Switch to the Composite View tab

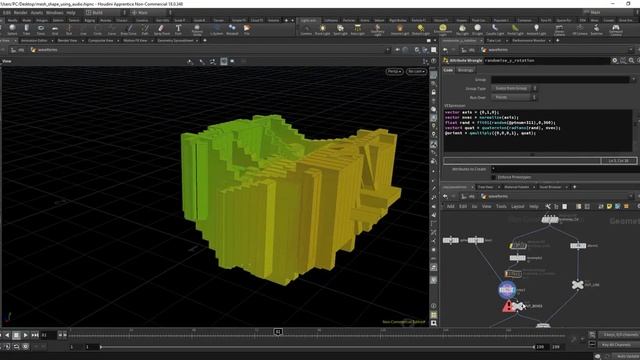[x=100, y=40]
